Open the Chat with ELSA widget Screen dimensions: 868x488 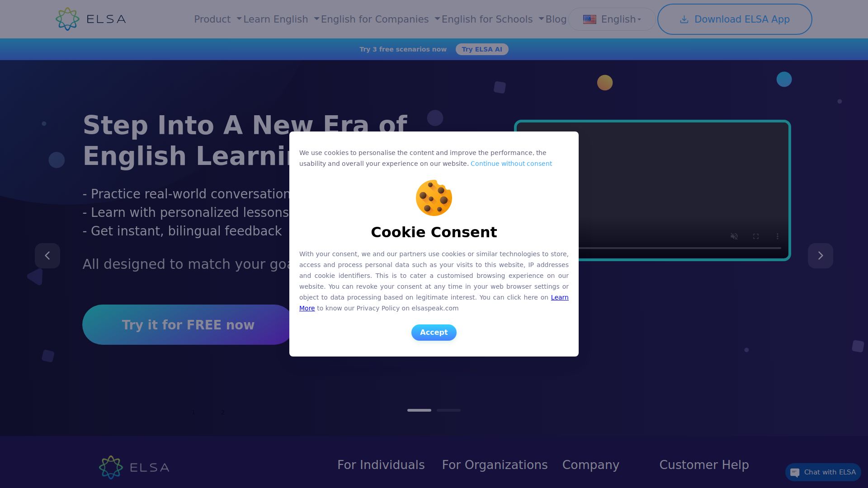(823, 472)
